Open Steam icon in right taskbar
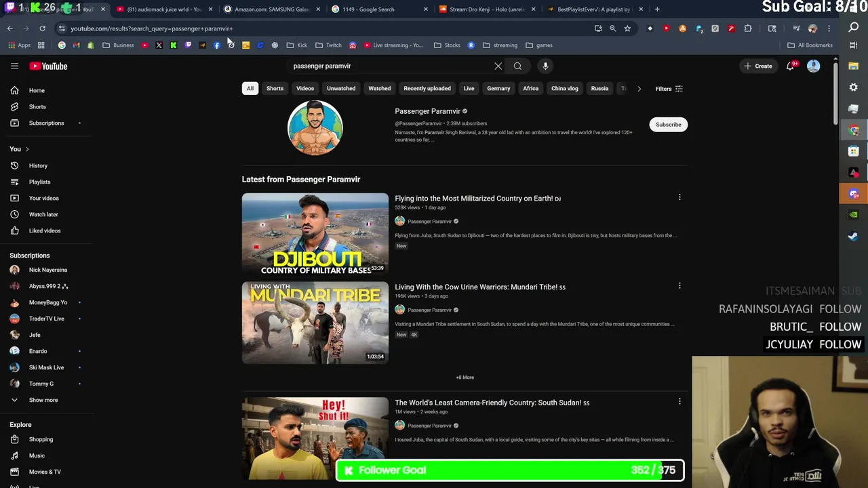Image resolution: width=868 pixels, height=488 pixels. [854, 237]
